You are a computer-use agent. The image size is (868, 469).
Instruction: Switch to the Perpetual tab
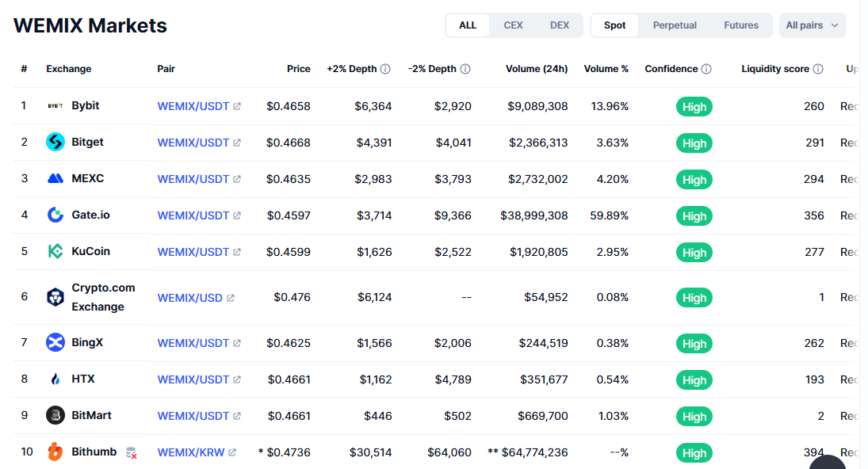click(675, 25)
